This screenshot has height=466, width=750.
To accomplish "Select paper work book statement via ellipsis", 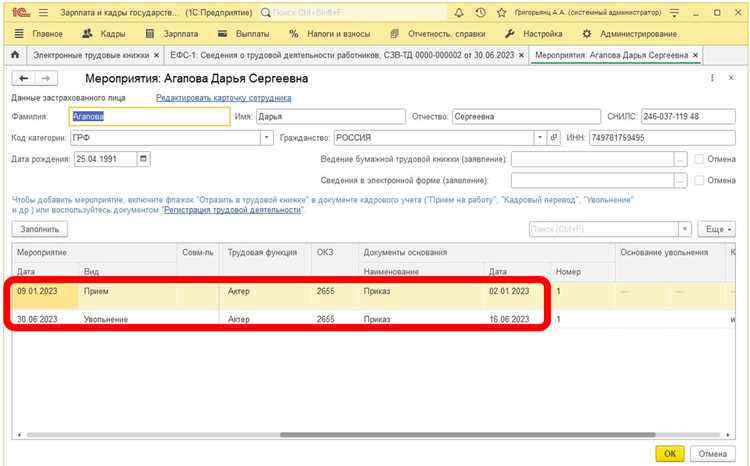I will tap(680, 159).
